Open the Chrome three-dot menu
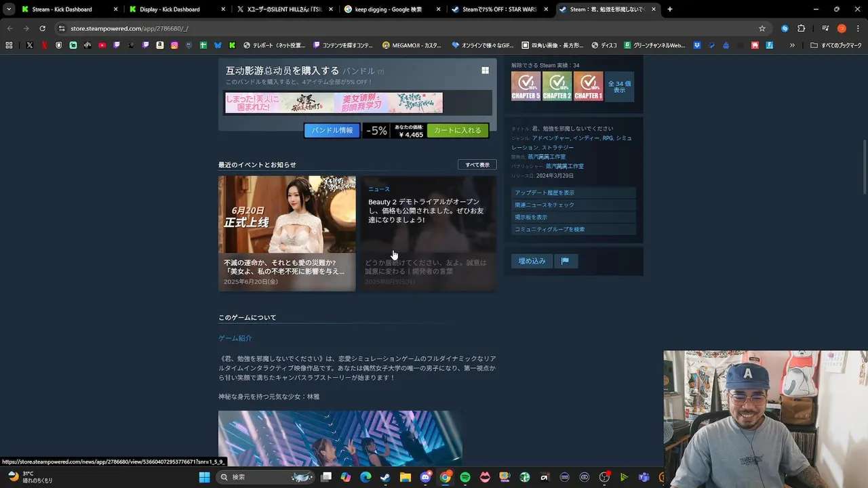Viewport: 868px width, 488px height. [x=858, y=28]
